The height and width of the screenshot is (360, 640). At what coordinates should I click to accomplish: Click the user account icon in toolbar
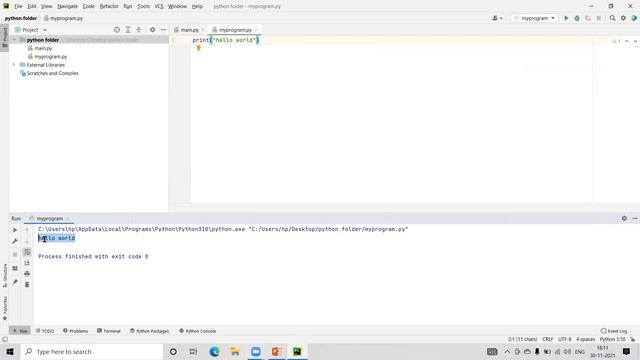[x=497, y=18]
